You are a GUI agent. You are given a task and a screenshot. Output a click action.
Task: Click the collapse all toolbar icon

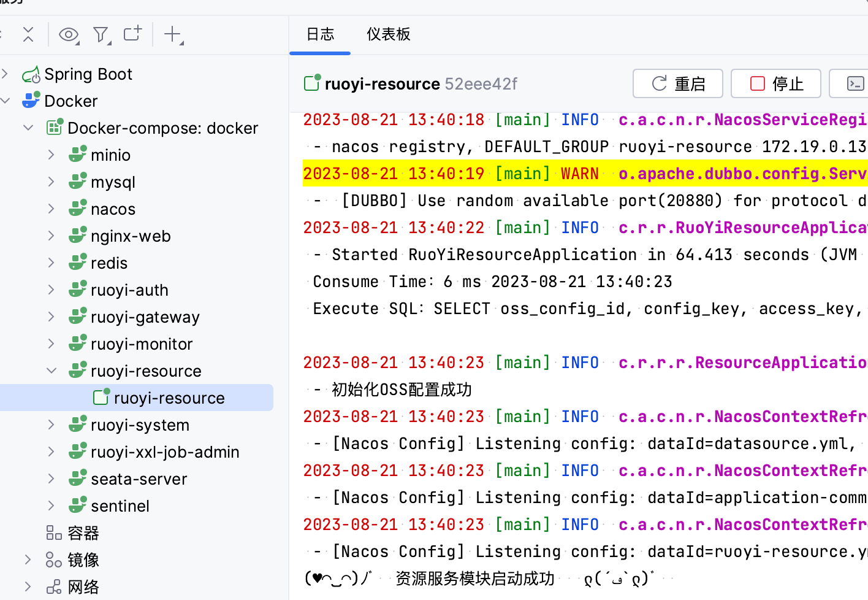pyautogui.click(x=28, y=34)
